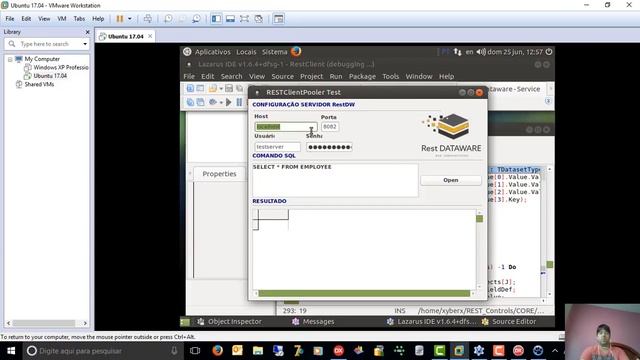This screenshot has height=360, width=640.
Task: Click the Senha password field
Action: pos(329,147)
